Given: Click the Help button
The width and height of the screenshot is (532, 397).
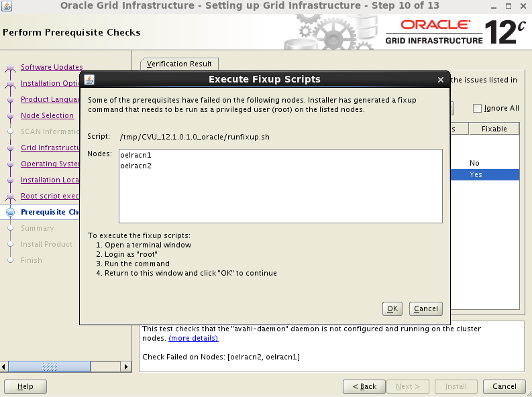Looking at the screenshot, I should click(x=25, y=386).
